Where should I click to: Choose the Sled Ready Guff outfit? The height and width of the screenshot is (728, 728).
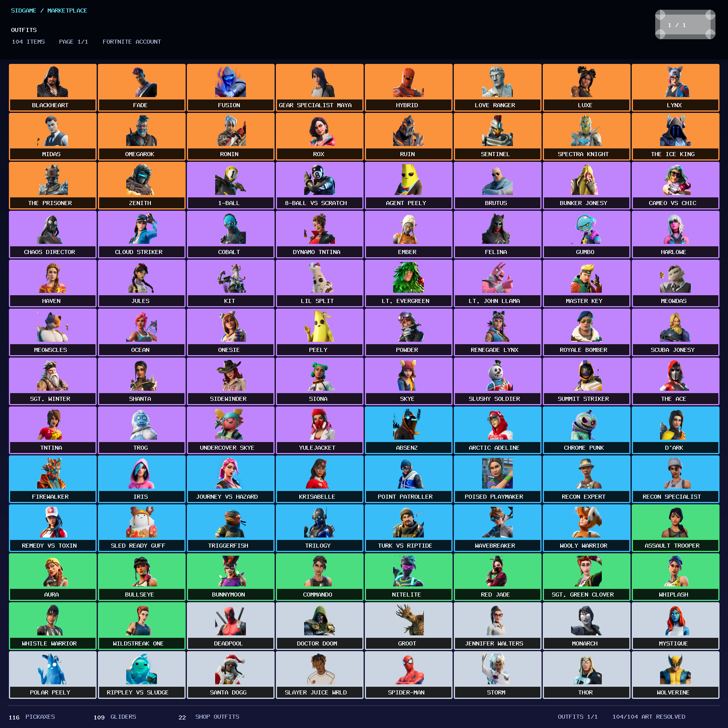(142, 528)
